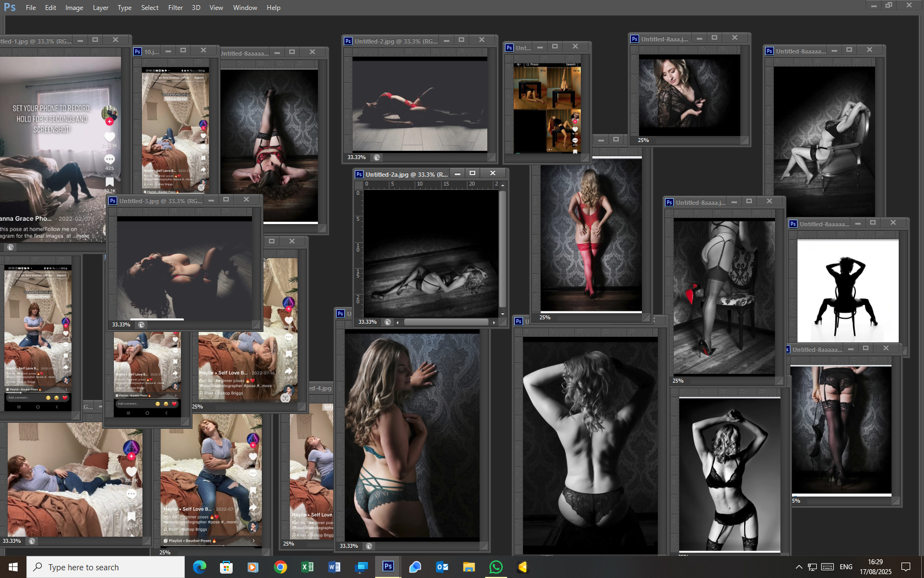Open the Image menu

74,8
